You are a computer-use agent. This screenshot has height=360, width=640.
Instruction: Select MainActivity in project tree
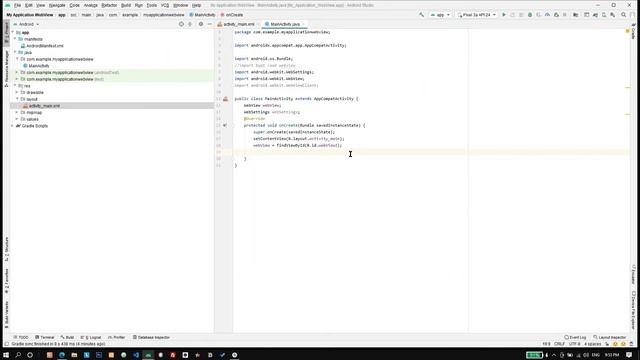click(x=38, y=66)
